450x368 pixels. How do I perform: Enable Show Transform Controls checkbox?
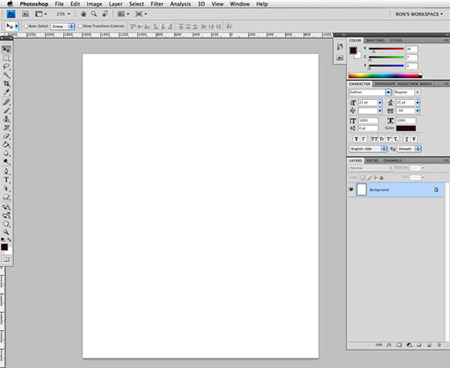[x=80, y=26]
